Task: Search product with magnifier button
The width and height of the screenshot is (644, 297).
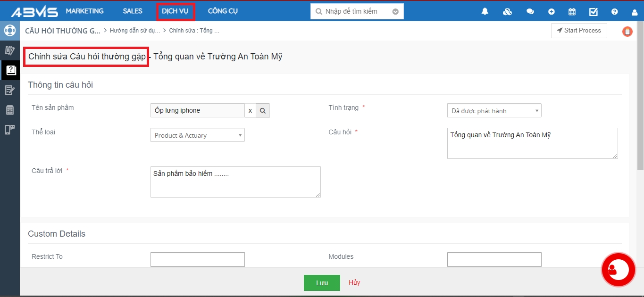Action: click(x=263, y=110)
